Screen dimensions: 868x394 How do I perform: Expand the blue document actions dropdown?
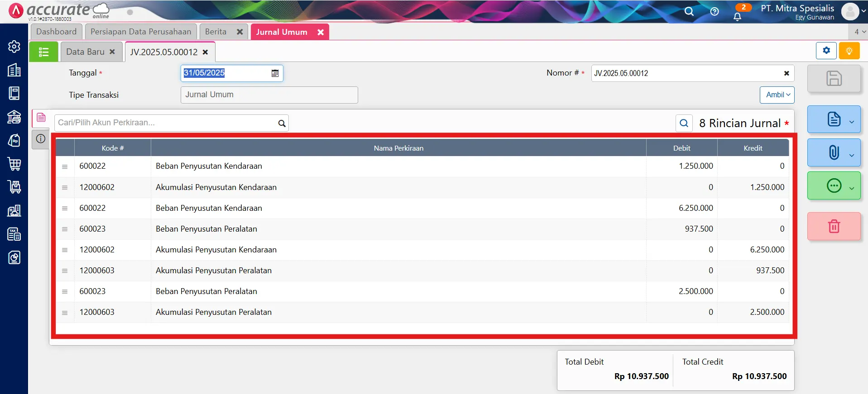coord(851,122)
